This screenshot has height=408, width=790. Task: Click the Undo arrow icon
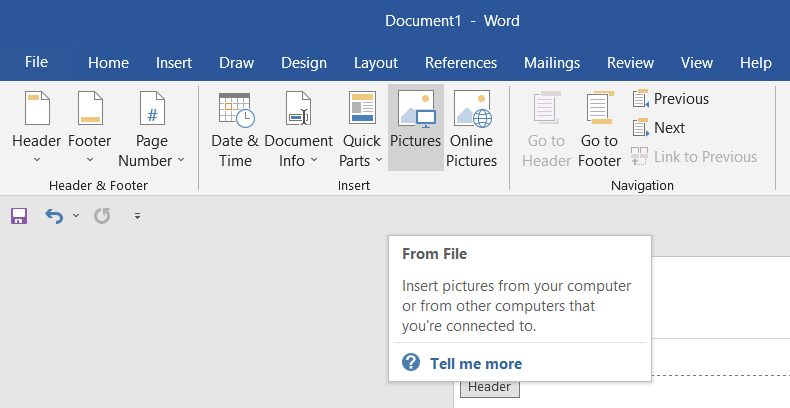54,216
